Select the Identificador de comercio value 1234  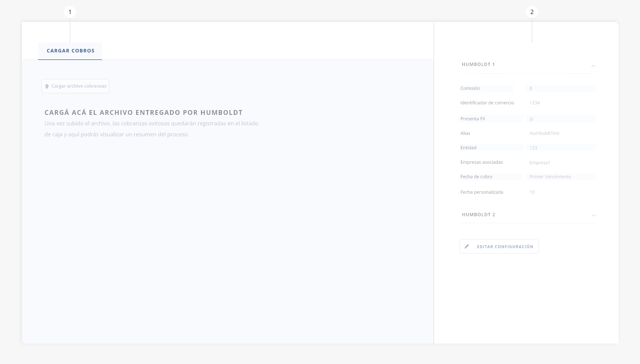coord(534,103)
